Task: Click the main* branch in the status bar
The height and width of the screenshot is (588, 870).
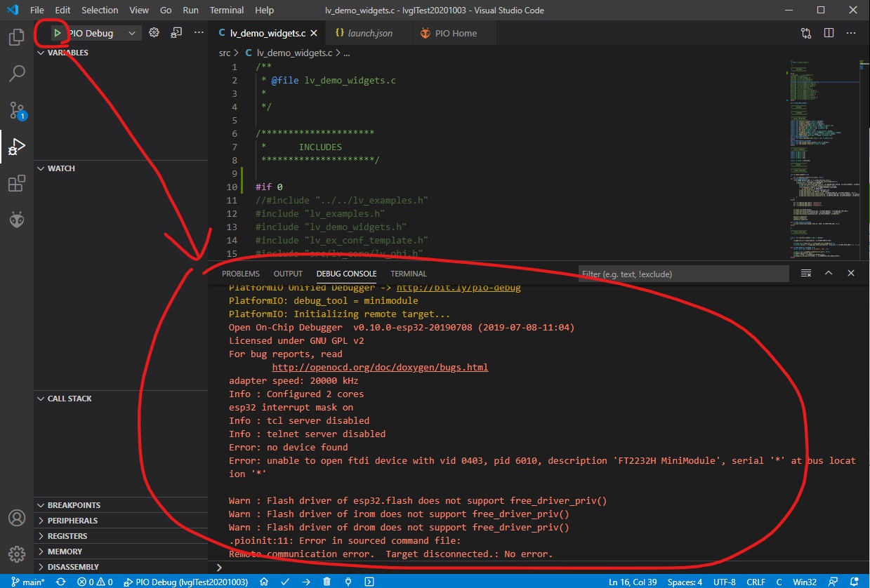Action: point(28,582)
